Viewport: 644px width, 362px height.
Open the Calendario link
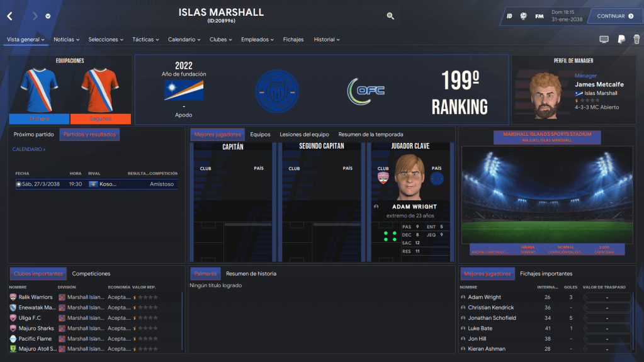tap(28, 149)
